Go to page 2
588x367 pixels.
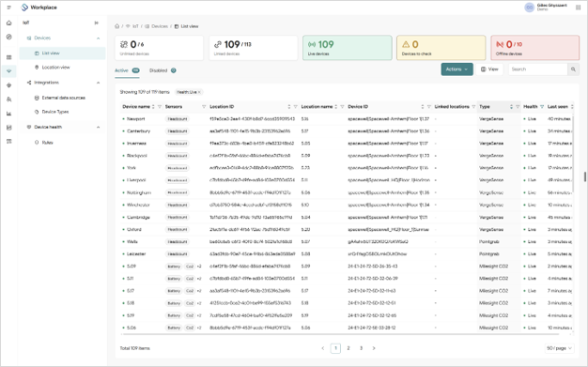click(348, 348)
